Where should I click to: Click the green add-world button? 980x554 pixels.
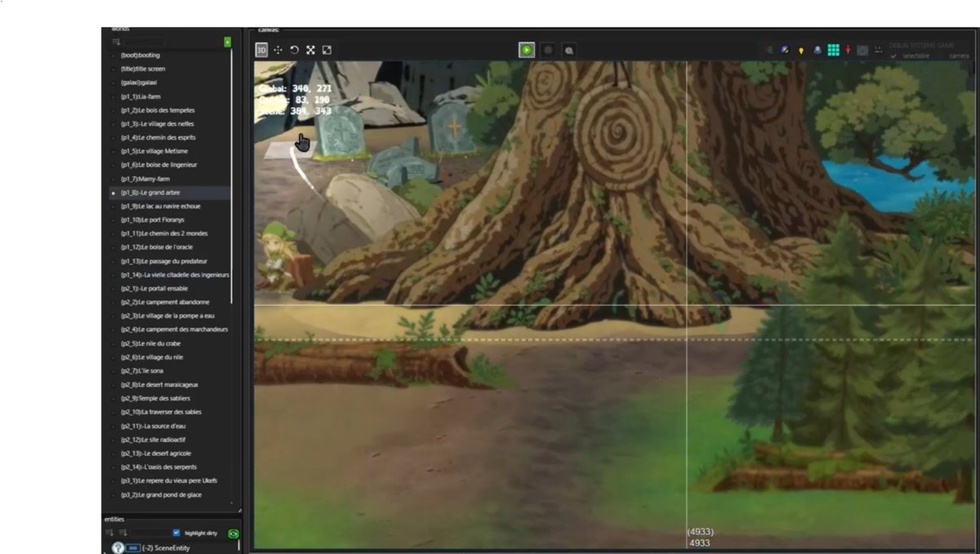pos(228,42)
